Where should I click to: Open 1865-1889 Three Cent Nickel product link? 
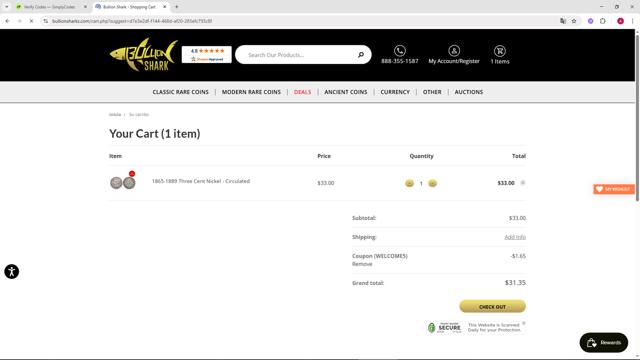point(201,181)
